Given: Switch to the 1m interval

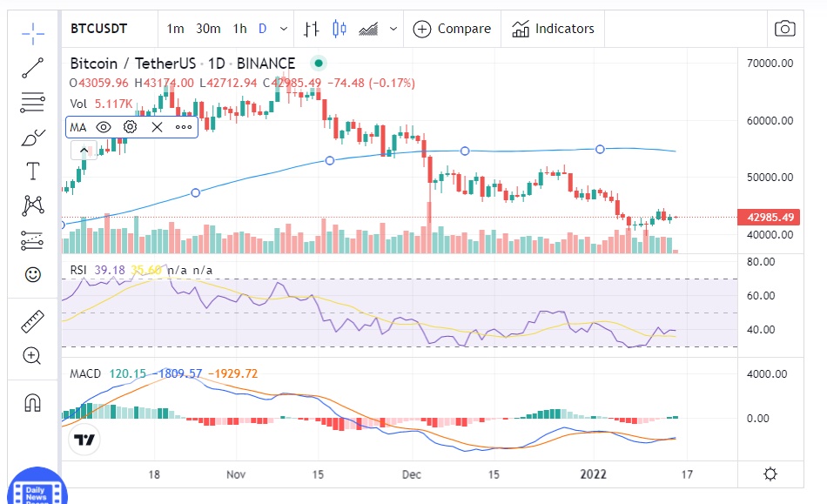Looking at the screenshot, I should pyautogui.click(x=176, y=29).
